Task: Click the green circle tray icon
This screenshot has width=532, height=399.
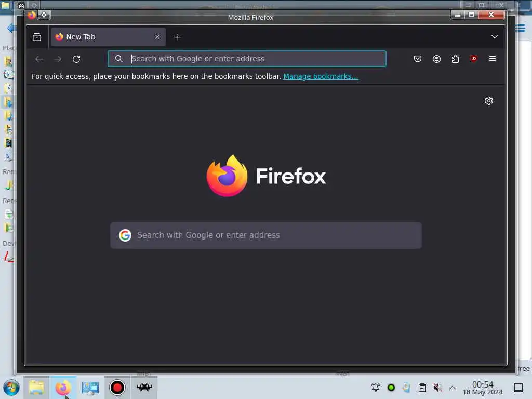Action: coord(391,387)
